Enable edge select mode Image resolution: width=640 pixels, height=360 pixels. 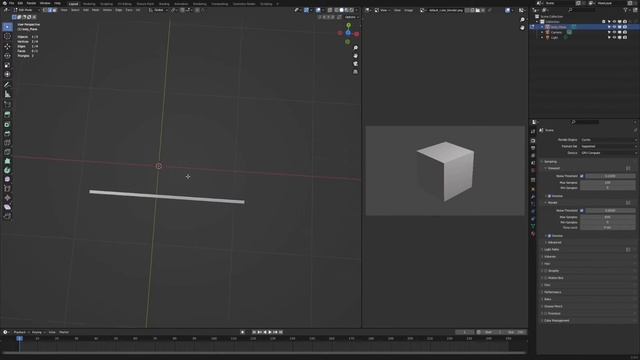pos(50,10)
